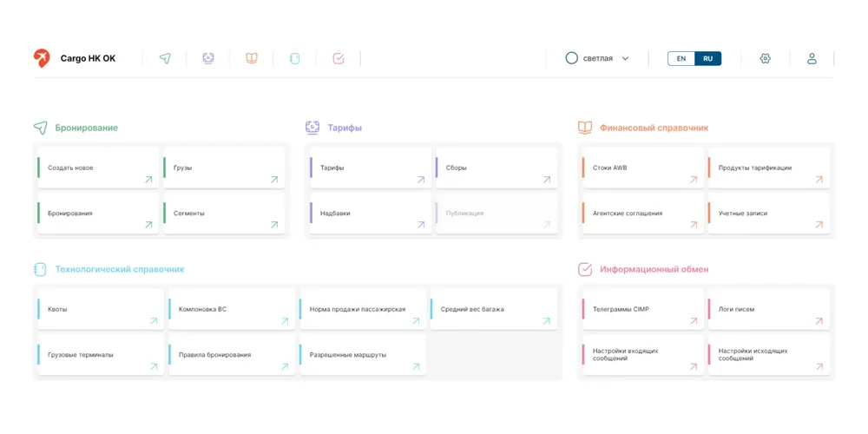
Task: Click the theme circle indicator next to светлая
Action: click(x=571, y=58)
